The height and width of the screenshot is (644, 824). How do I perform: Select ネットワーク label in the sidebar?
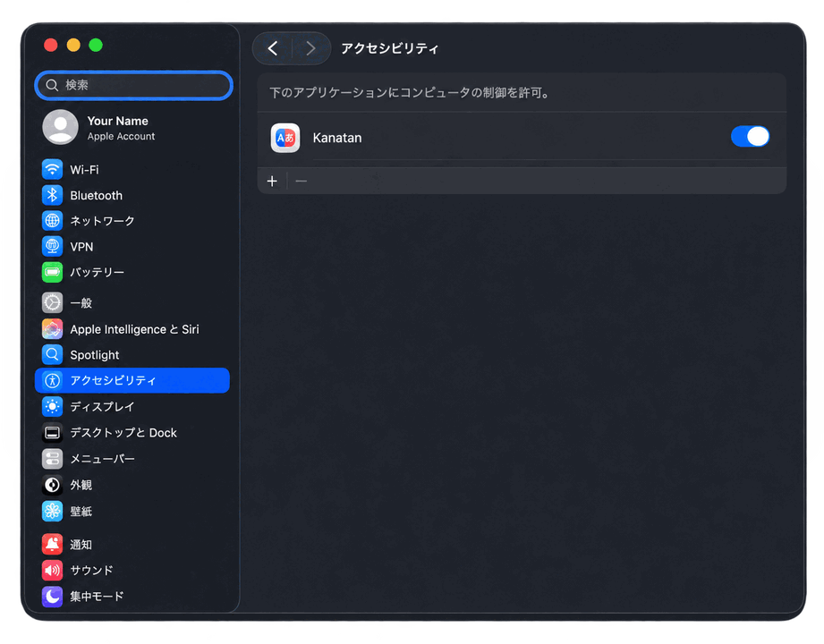click(103, 221)
